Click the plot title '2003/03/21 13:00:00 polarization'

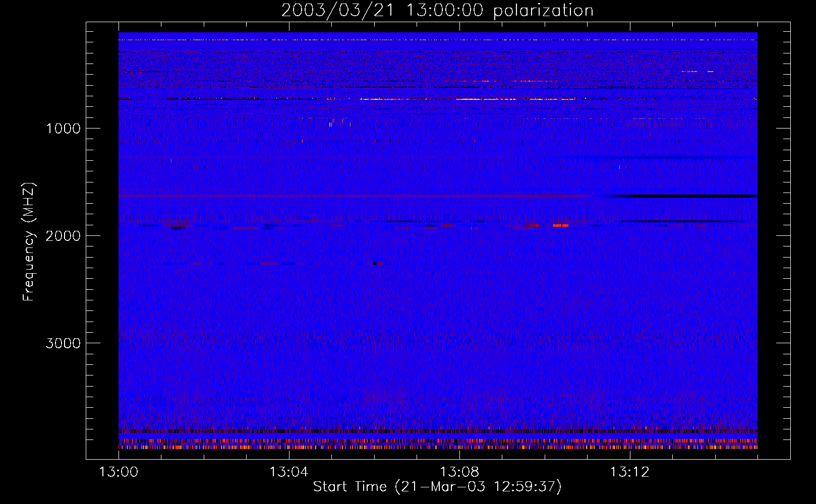pos(437,10)
